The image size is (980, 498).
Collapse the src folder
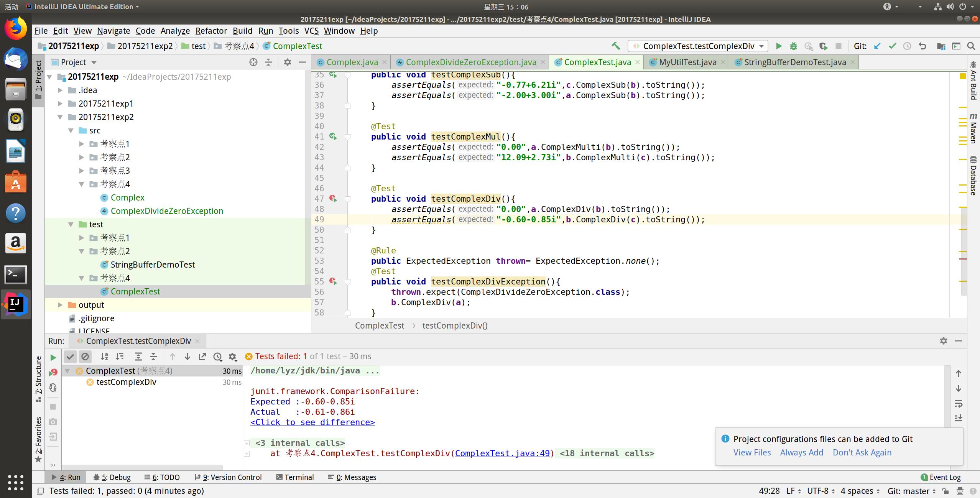[x=71, y=130]
